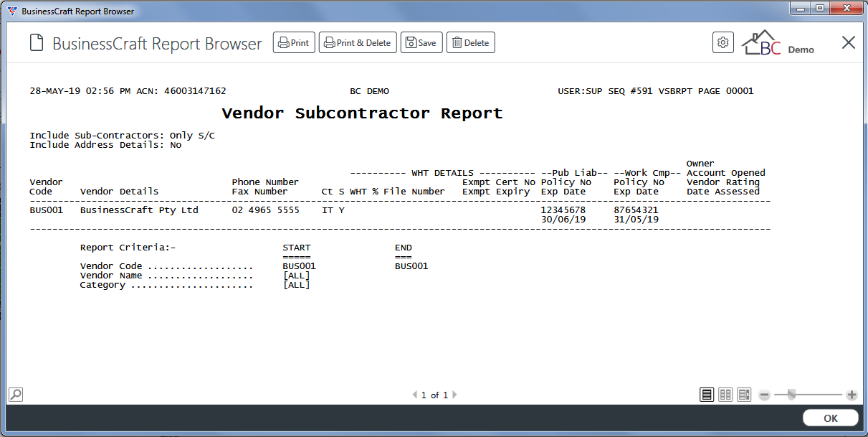Screen dimensions: 868x437
Task: Click expiry date 31/05/19
Action: click(x=636, y=220)
